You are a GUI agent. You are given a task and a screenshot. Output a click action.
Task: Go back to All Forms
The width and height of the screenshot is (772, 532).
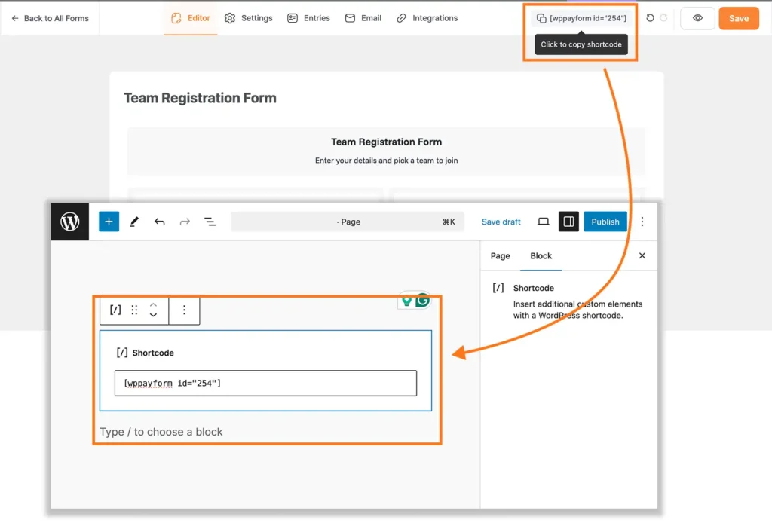[x=50, y=18]
